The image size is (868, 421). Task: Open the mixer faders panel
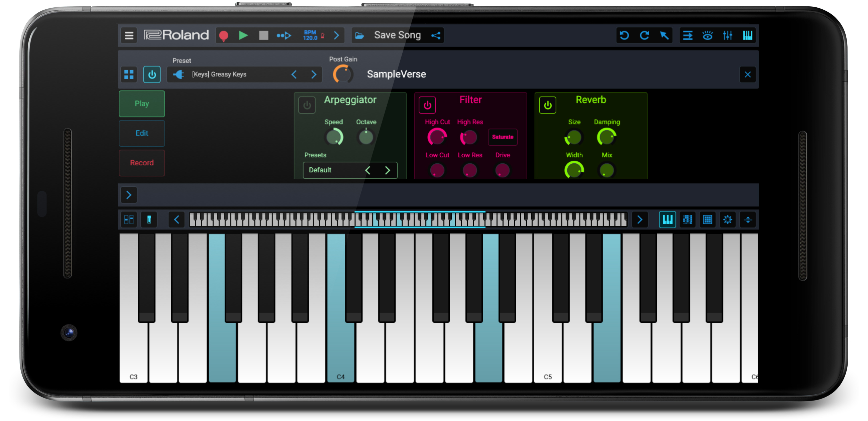728,35
